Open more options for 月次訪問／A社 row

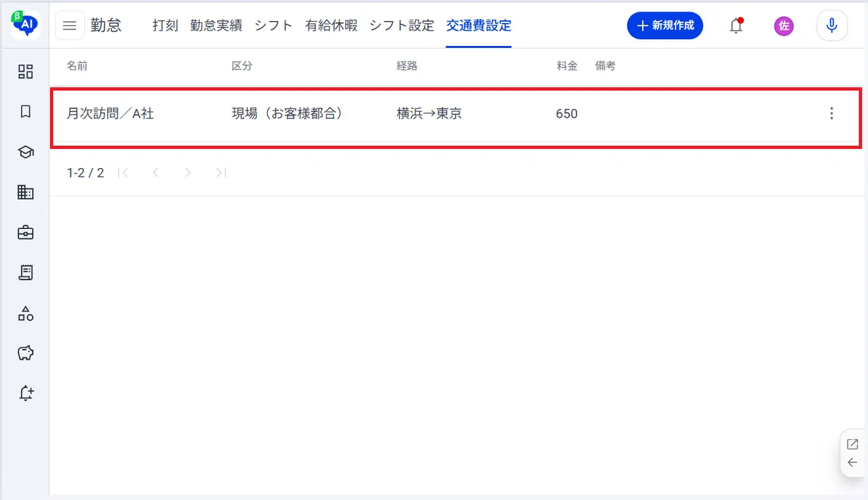click(832, 114)
